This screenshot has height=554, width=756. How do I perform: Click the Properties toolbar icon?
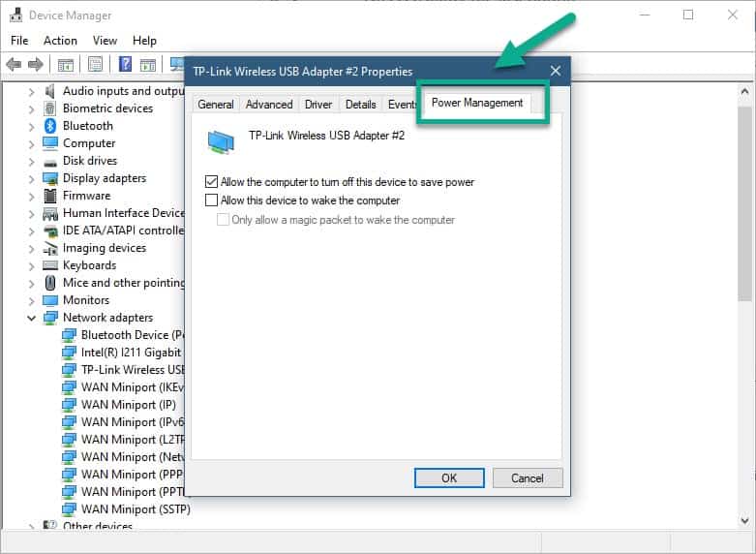tap(96, 64)
